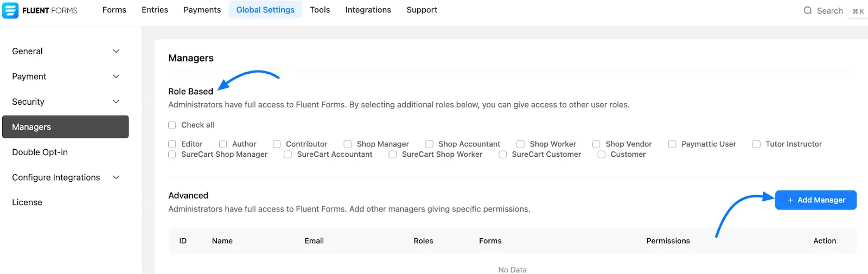Click the search magnifier icon
868x274 pixels.
click(807, 11)
